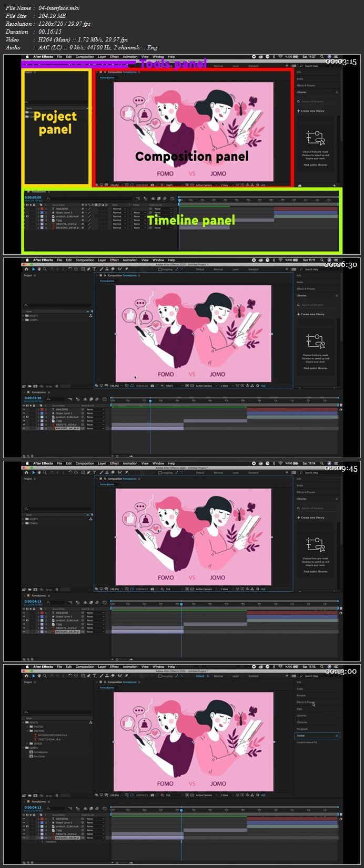Collapse the ASSETS folder in the 00:13:00 Project panel
The image size is (364, 868).
tap(23, 722)
